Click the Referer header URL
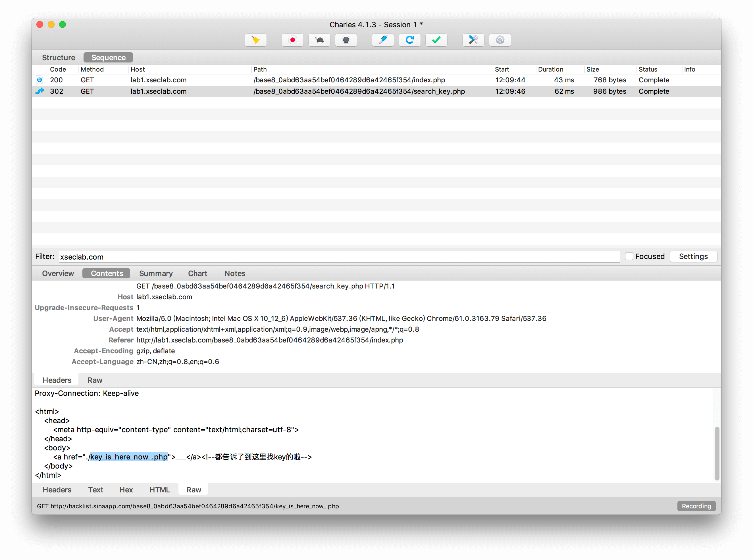Screen dimensions: 753x560 270,340
